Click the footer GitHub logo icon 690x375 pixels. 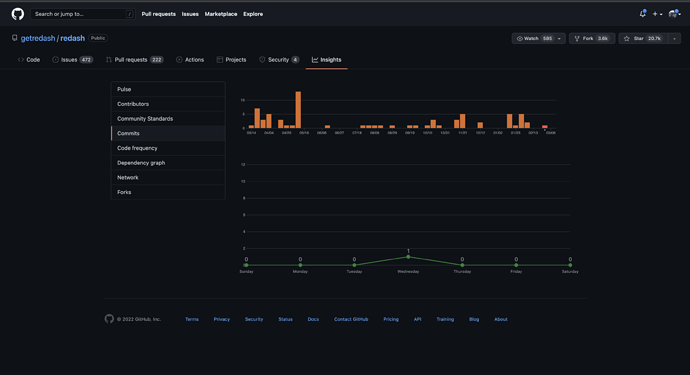click(x=109, y=319)
